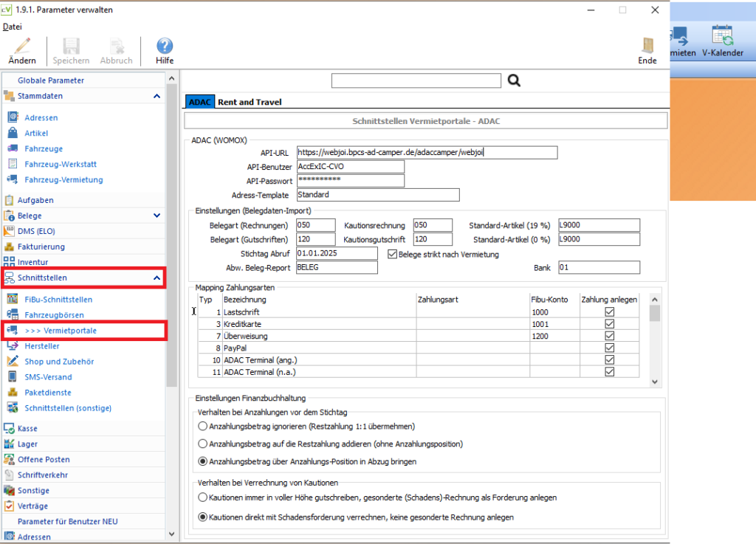Screen dimensions: 756x544
Task: Collapse the Stammdaten section chevron
Action: tap(157, 96)
